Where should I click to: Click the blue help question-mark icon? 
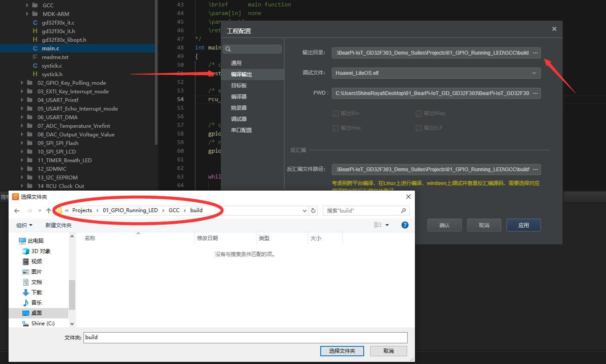click(405, 225)
